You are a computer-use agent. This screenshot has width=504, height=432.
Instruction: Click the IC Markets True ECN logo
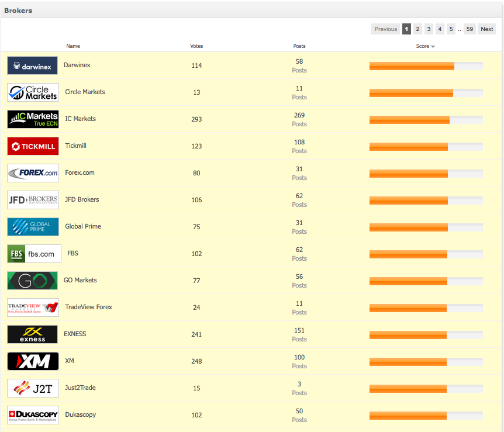[x=33, y=119]
